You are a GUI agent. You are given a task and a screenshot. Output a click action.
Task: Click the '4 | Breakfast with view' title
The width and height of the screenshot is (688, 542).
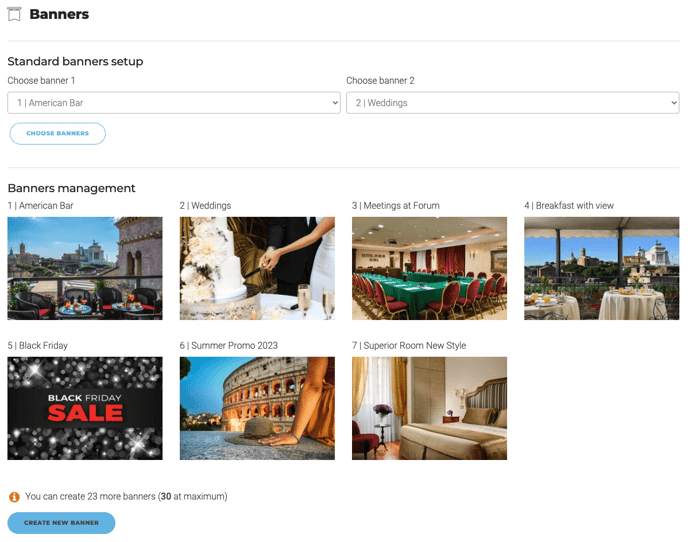pos(569,206)
